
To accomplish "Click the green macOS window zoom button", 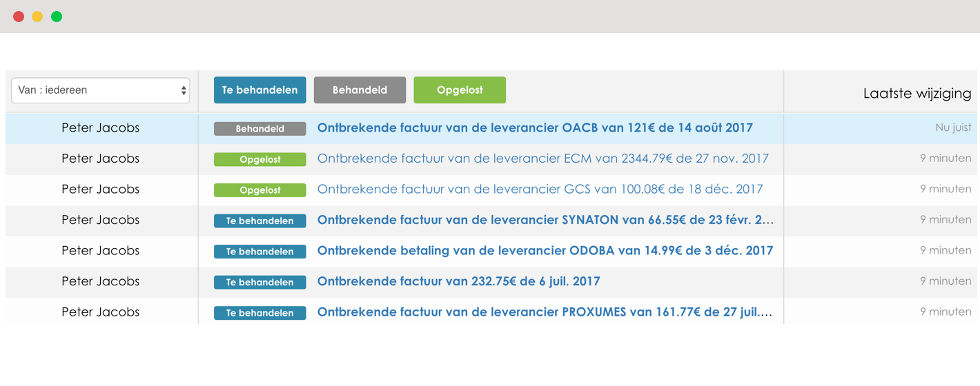I will click(x=57, y=17).
